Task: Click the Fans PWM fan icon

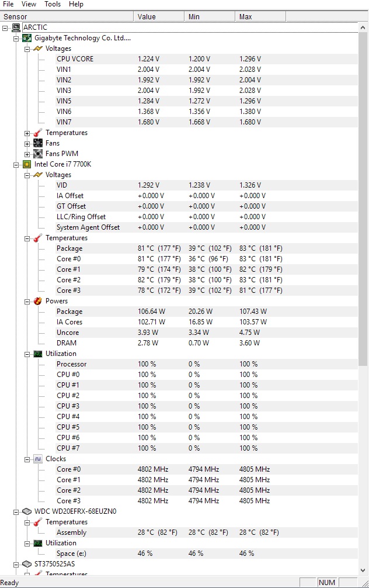Action: click(x=38, y=154)
